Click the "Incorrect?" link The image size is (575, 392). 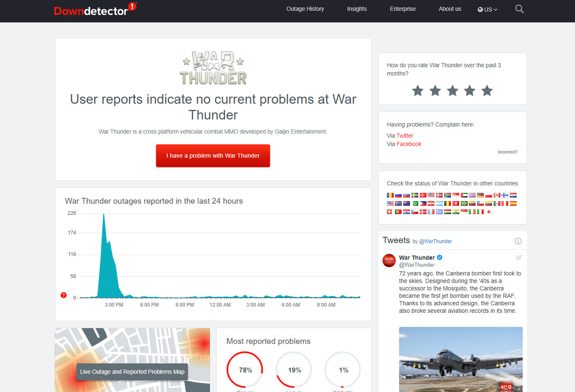click(507, 152)
